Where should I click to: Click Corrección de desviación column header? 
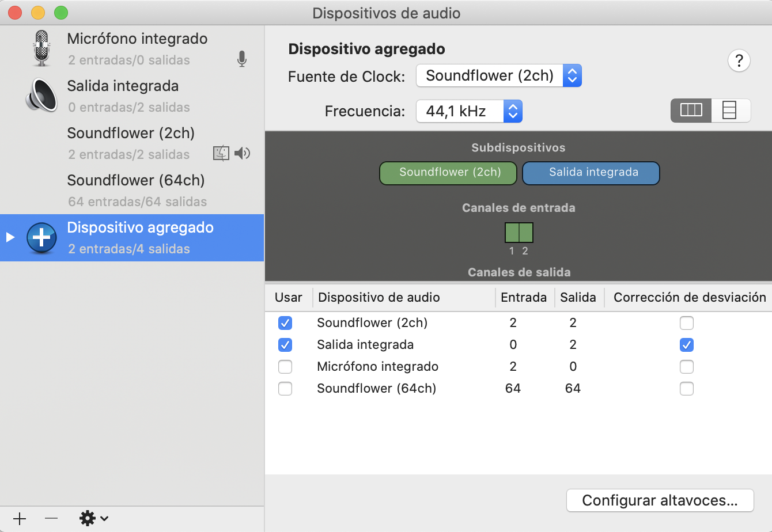(690, 297)
